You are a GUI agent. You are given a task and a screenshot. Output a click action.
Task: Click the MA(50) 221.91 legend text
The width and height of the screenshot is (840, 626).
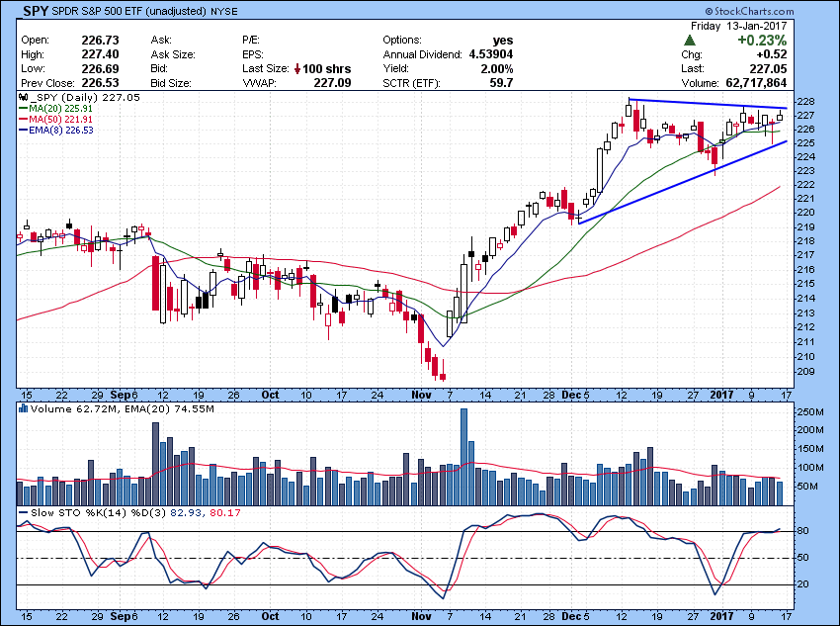click(60, 119)
